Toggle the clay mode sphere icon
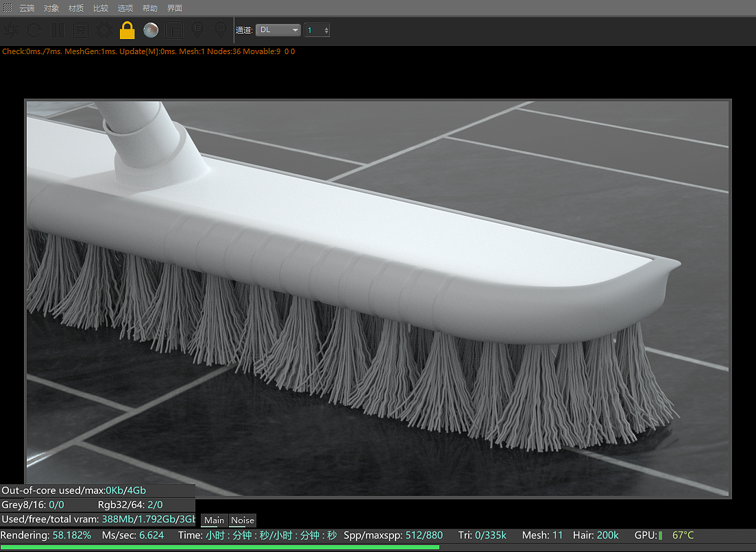Image resolution: width=756 pixels, height=552 pixels. pos(151,30)
